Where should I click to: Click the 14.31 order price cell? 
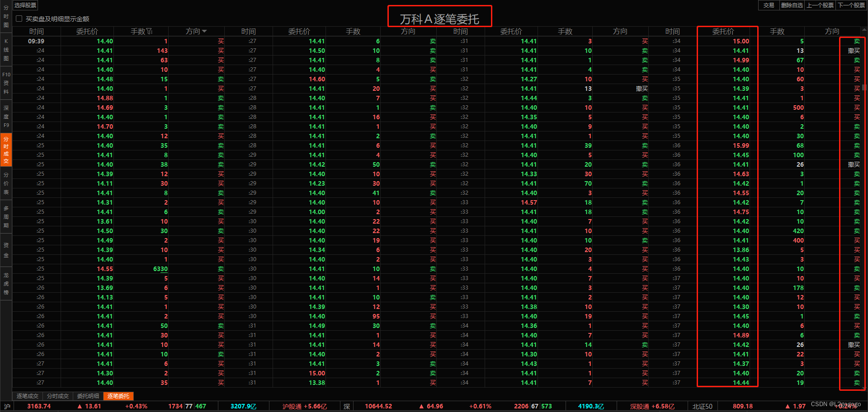point(105,202)
